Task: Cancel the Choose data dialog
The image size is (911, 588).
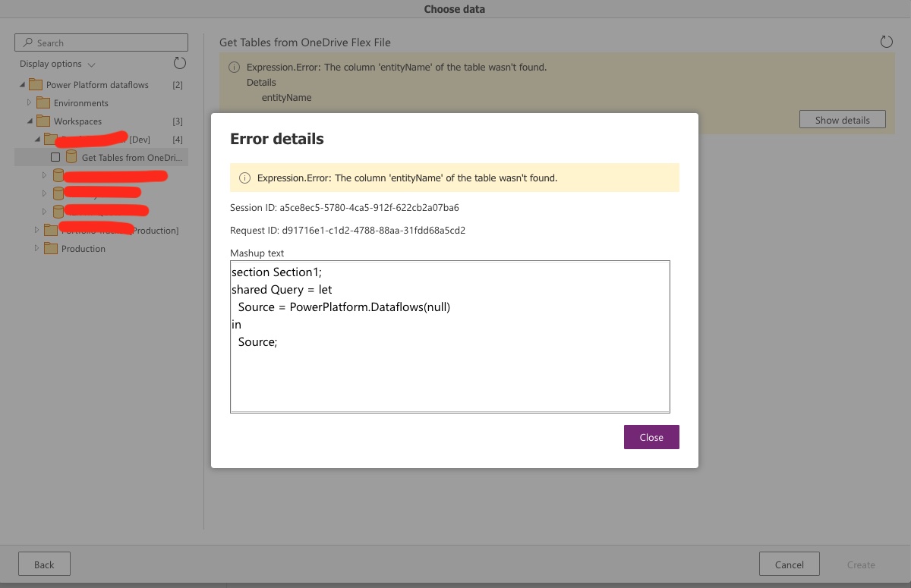Action: (x=790, y=564)
